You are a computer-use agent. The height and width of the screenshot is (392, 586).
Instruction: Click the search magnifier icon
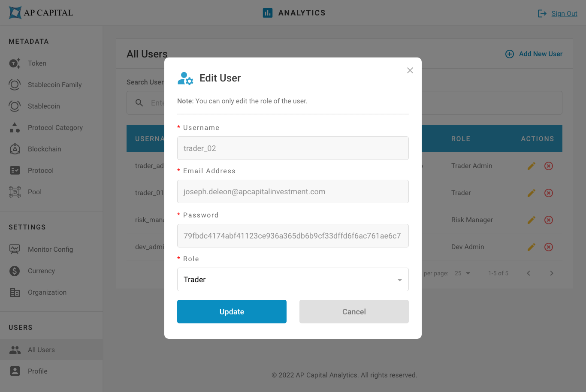139,103
